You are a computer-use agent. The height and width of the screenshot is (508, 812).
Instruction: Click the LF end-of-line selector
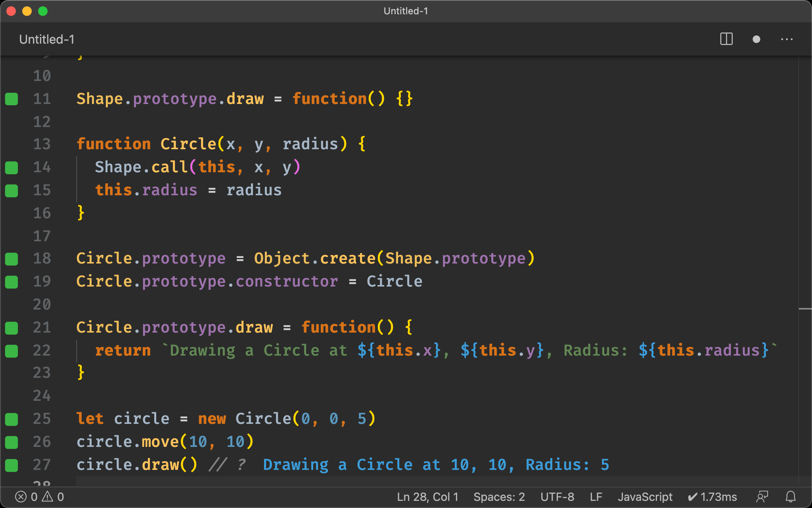tap(596, 496)
